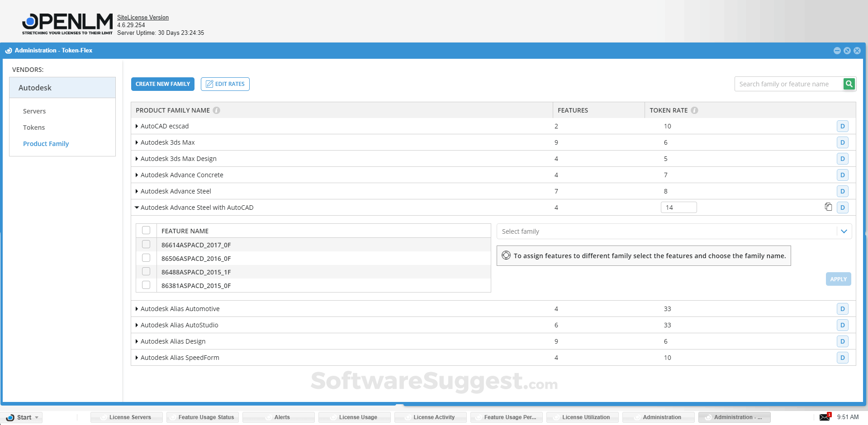Check the 86506ASPACD_2016_0F feature
868x425 pixels.
pyautogui.click(x=146, y=258)
